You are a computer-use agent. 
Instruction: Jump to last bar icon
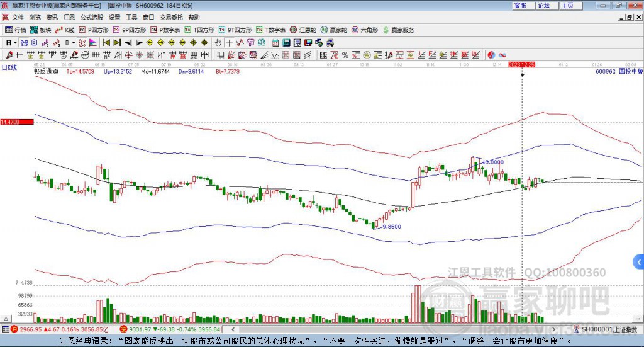click(117, 43)
